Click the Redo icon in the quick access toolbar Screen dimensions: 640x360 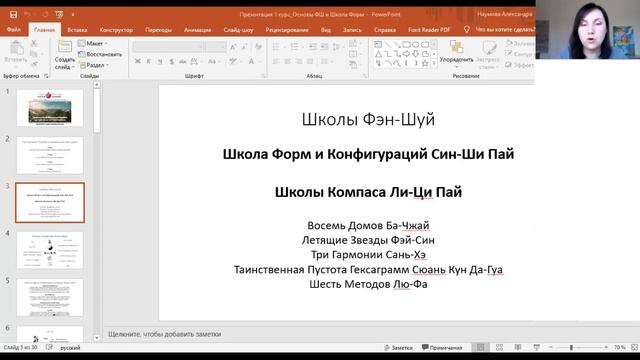tap(45, 15)
